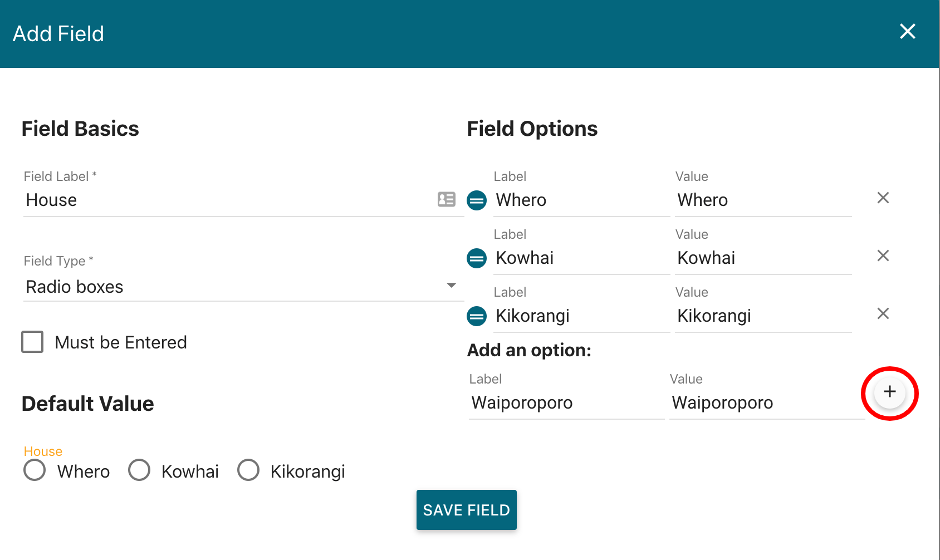
Task: Click the plus icon to add option
Action: (889, 392)
